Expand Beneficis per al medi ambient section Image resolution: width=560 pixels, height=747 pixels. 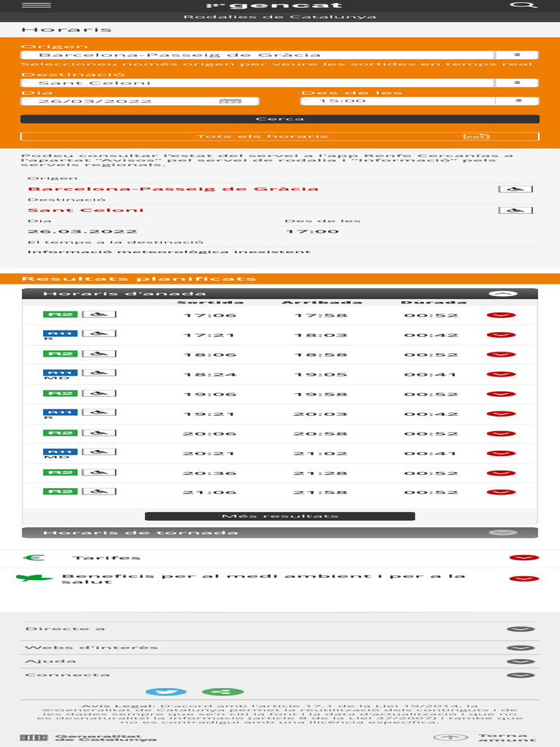click(x=524, y=578)
